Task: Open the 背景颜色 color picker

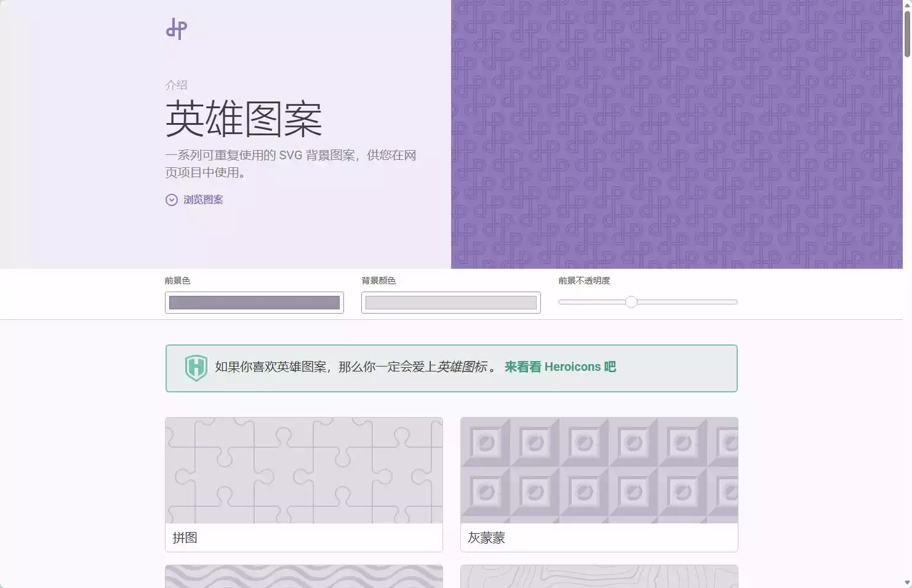Action: pyautogui.click(x=451, y=303)
